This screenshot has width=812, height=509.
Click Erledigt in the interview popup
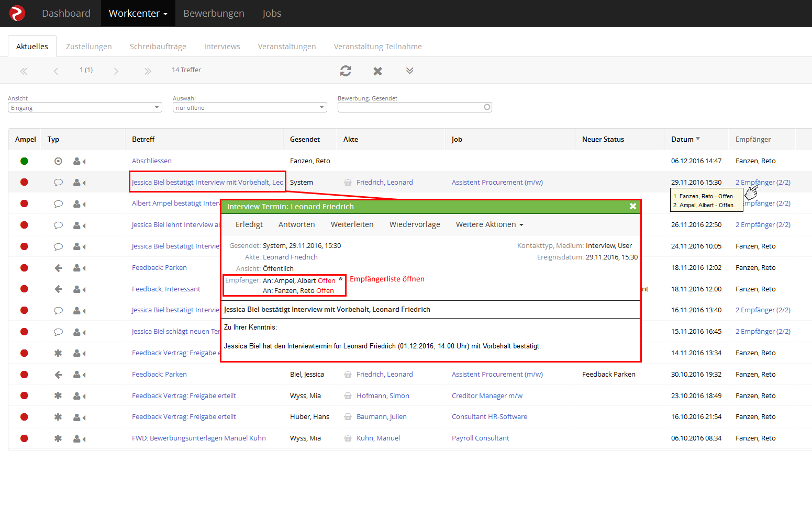coord(249,224)
